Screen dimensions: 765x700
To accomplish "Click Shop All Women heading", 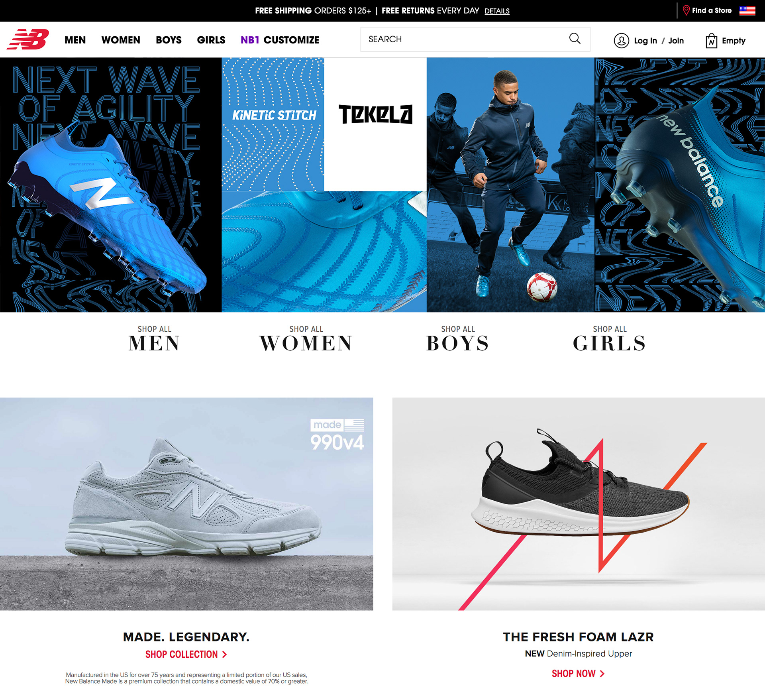I will (x=306, y=339).
